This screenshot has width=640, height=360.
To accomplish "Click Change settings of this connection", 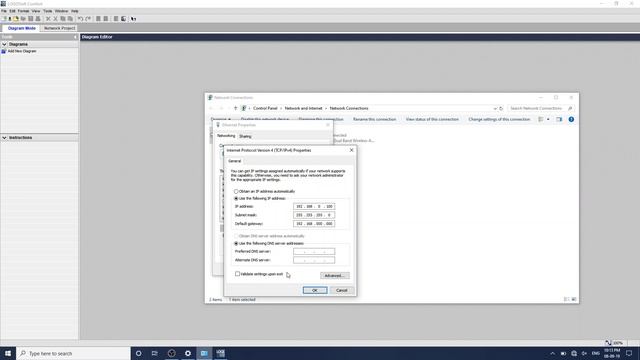I will point(499,119).
